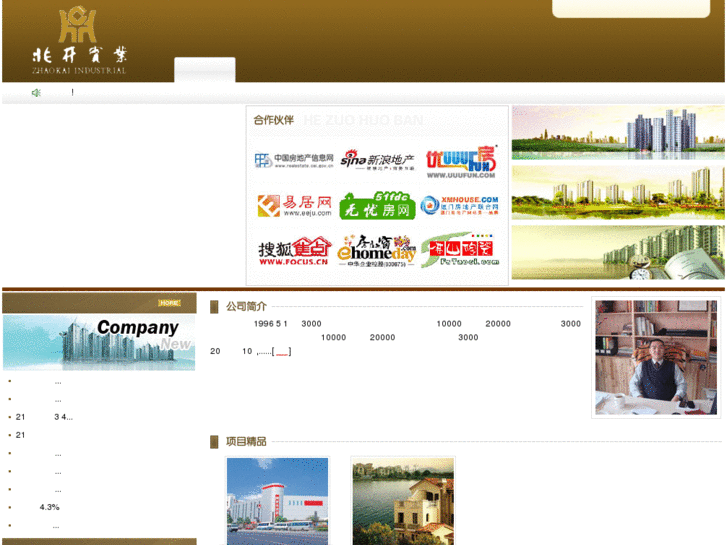Open the eeju.com partner logo
Image resolution: width=727 pixels, height=545 pixels.
[x=295, y=206]
